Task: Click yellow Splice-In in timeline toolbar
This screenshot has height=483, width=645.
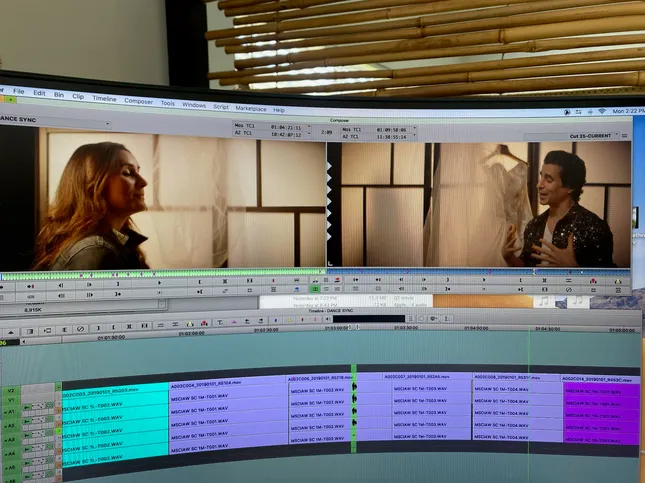Action: pyautogui.click(x=190, y=324)
